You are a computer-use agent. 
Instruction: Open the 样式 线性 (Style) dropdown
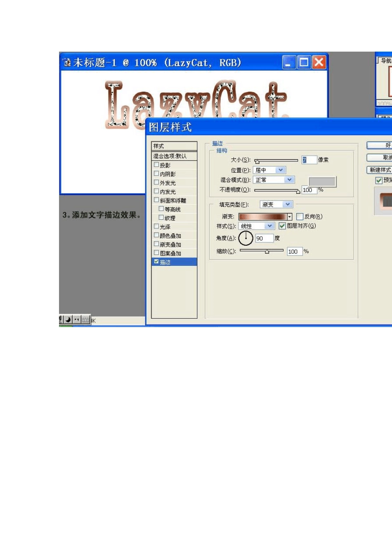256,226
